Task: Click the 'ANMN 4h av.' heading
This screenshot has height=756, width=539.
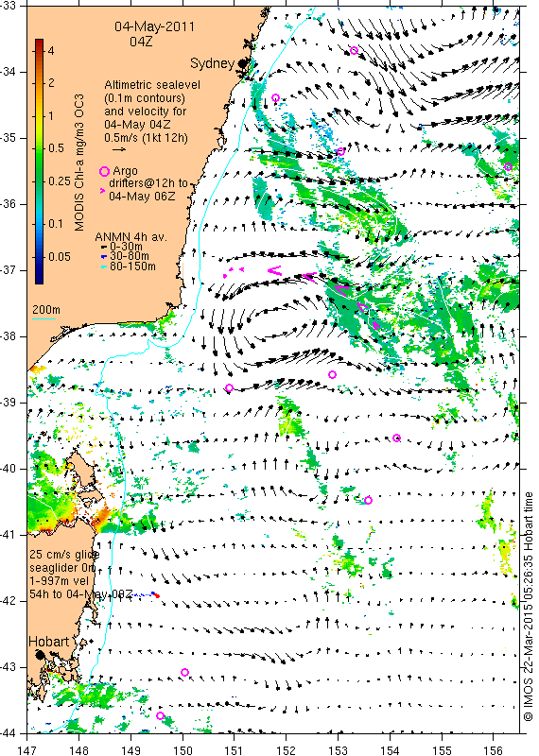Action: click(x=131, y=237)
